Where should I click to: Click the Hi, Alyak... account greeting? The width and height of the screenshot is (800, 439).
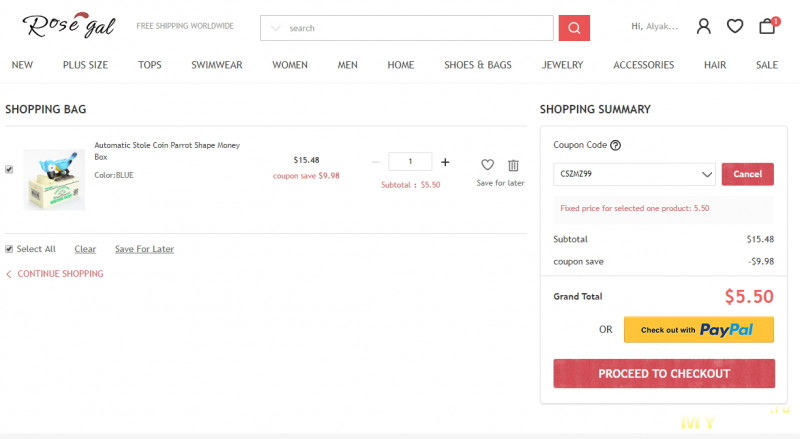655,27
